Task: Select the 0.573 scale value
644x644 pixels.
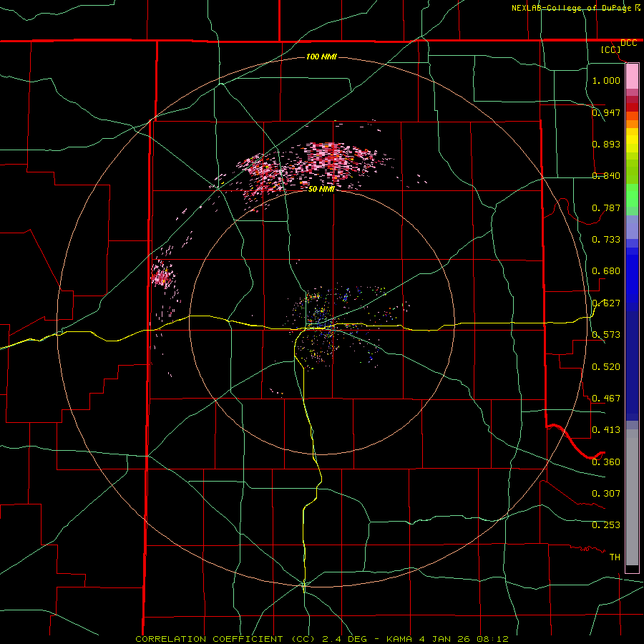Action: click(606, 334)
